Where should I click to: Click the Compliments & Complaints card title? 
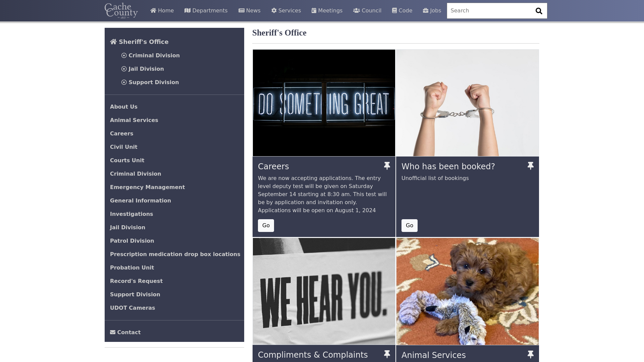pos(313,355)
